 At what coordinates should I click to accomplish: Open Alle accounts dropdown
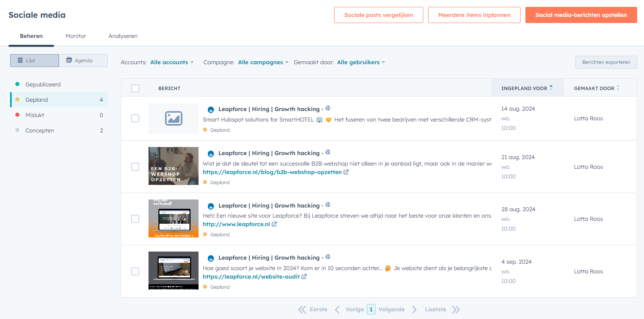(172, 62)
